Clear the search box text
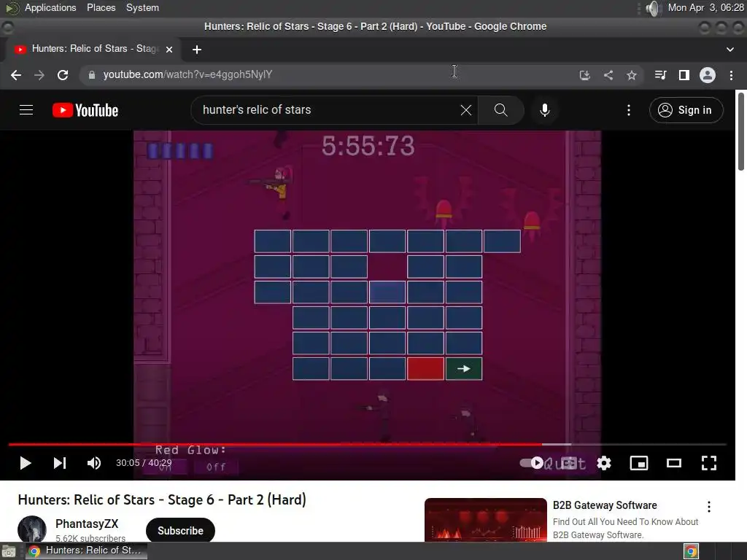Image resolution: width=747 pixels, height=560 pixels. (x=466, y=110)
